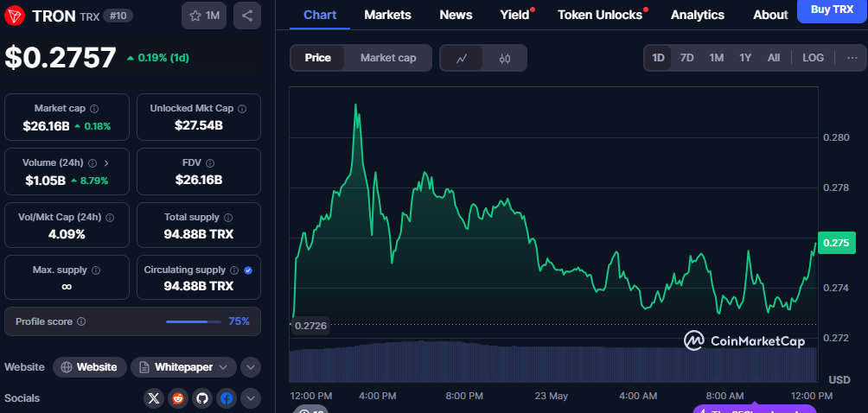This screenshot has height=413, width=868.
Task: Open the X (Twitter) social link
Action: click(154, 398)
